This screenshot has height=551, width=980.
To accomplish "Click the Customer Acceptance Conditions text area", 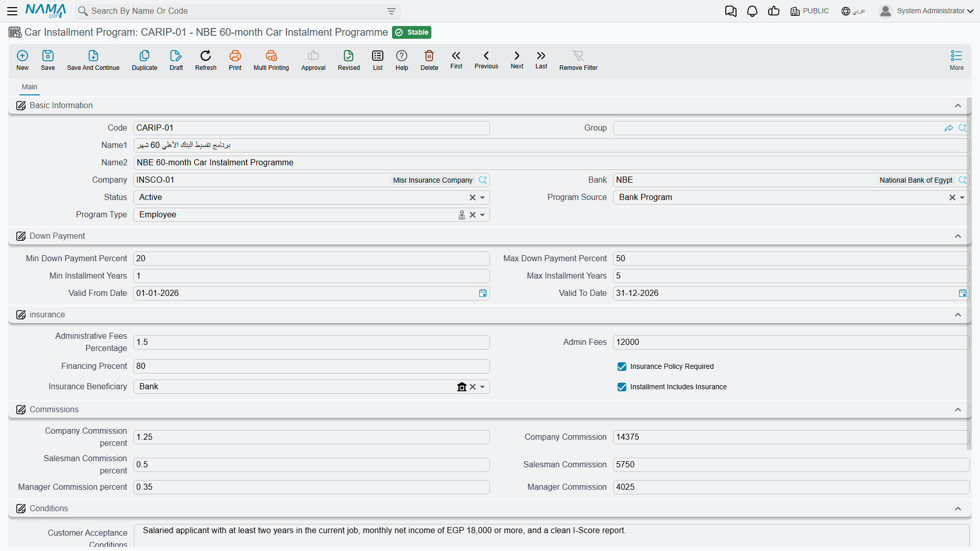I will point(551,536).
